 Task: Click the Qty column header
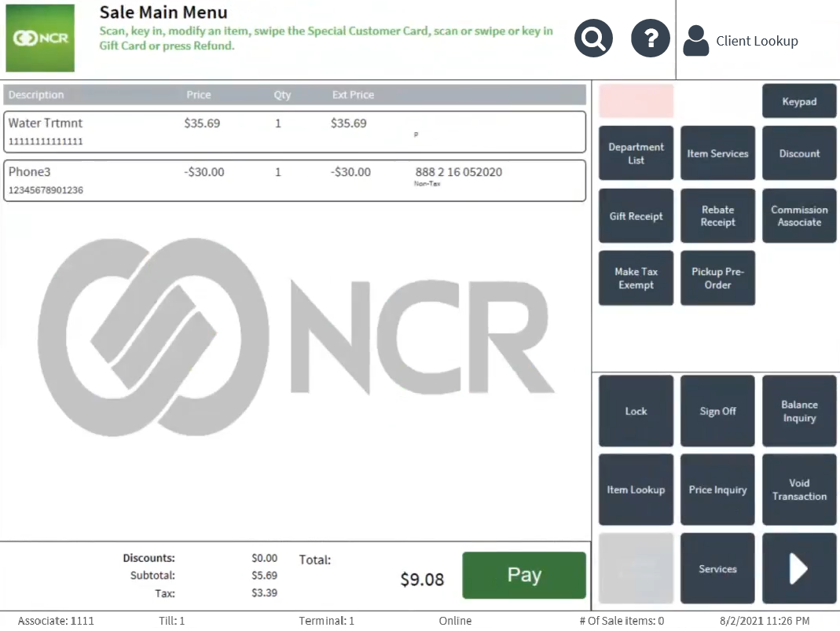[x=282, y=95]
